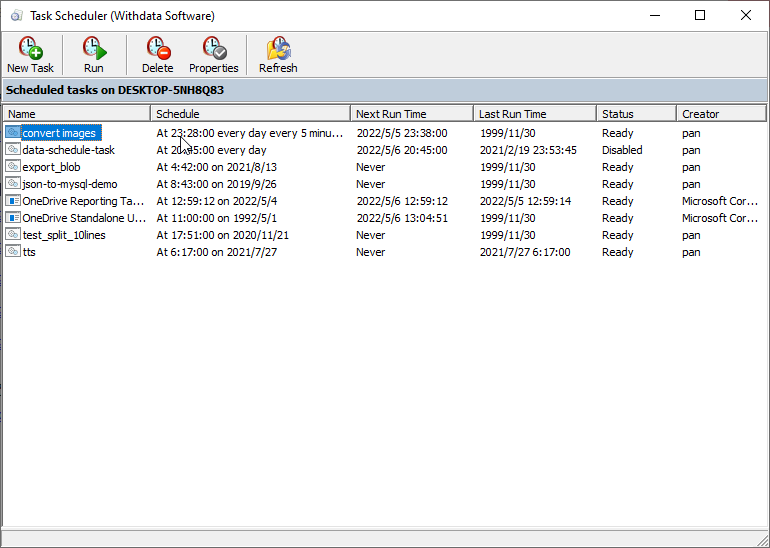The height and width of the screenshot is (548, 770).
Task: Sort by the Schedule column header
Action: [x=251, y=114]
